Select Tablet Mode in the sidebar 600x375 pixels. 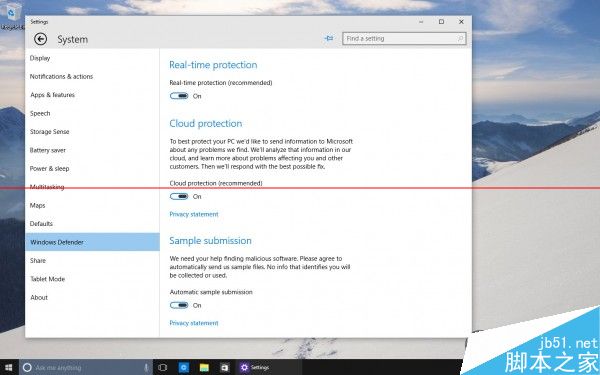point(92,279)
